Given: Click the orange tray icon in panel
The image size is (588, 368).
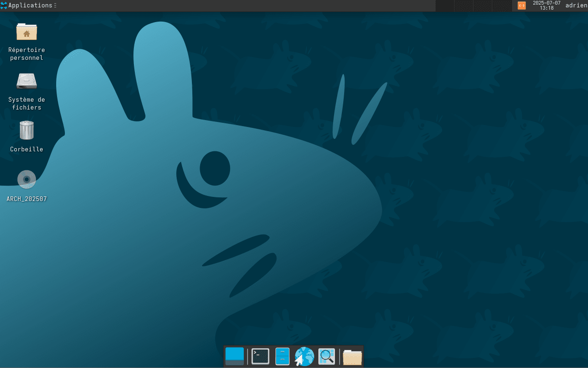Looking at the screenshot, I should [522, 6].
